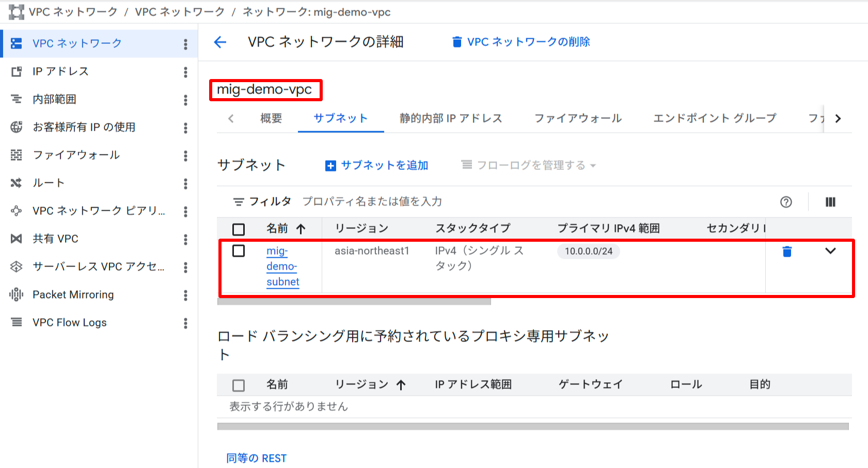868x468 pixels.
Task: Sort proxy subnets by リージョン column
Action: (370, 384)
